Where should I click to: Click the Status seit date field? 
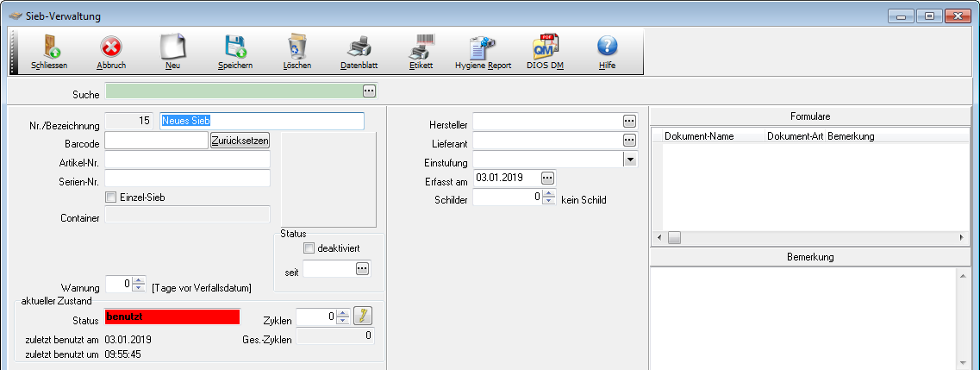tap(329, 269)
